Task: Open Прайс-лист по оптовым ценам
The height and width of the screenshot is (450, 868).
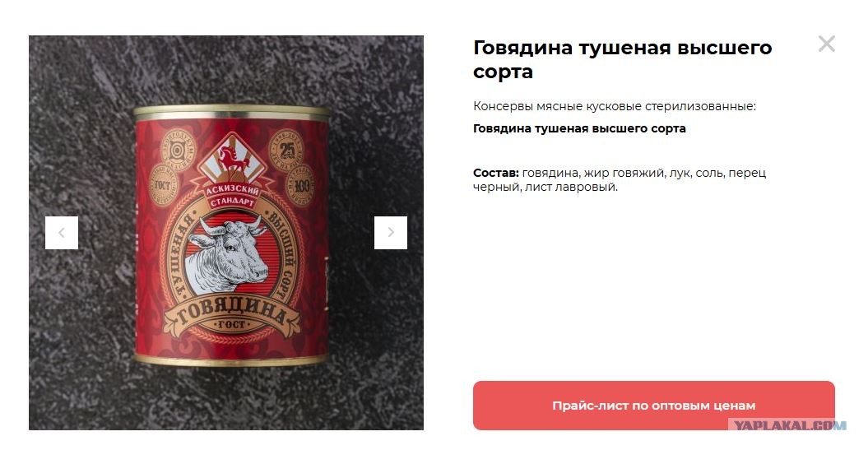Action: [654, 406]
